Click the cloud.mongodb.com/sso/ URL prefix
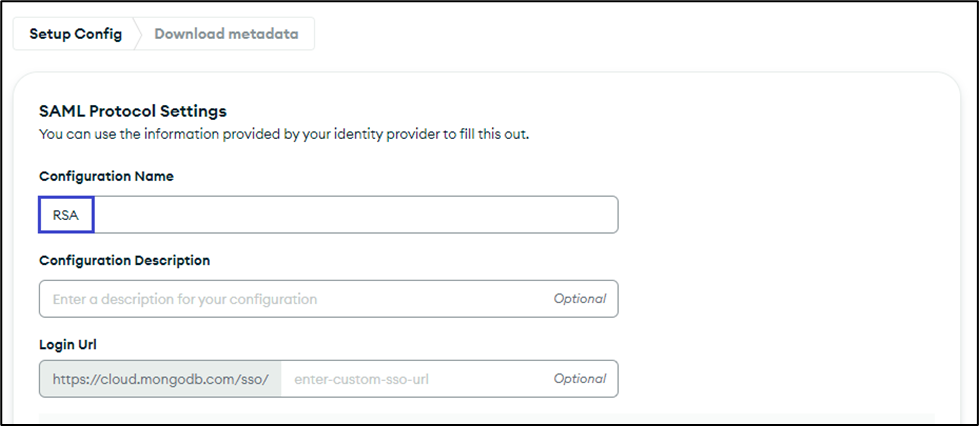Image resolution: width=979 pixels, height=426 pixels. 161,379
